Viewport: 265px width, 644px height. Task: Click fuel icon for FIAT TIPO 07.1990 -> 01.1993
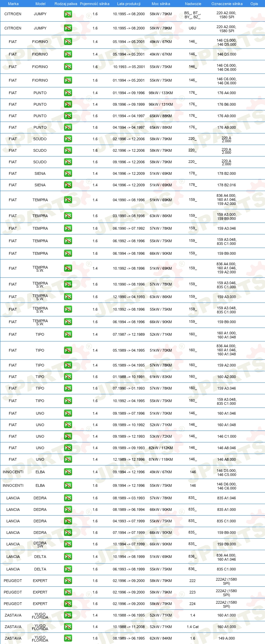click(68, 388)
